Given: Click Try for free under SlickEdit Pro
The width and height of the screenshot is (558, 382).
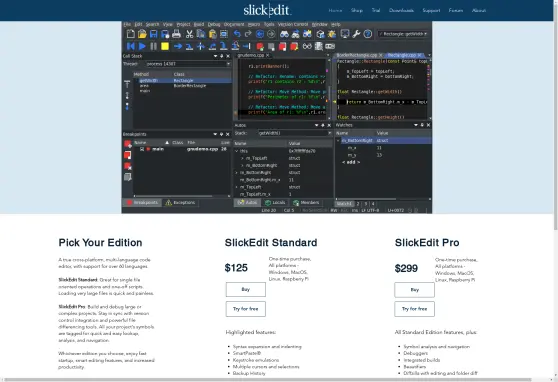Looking at the screenshot, I should [x=414, y=309].
